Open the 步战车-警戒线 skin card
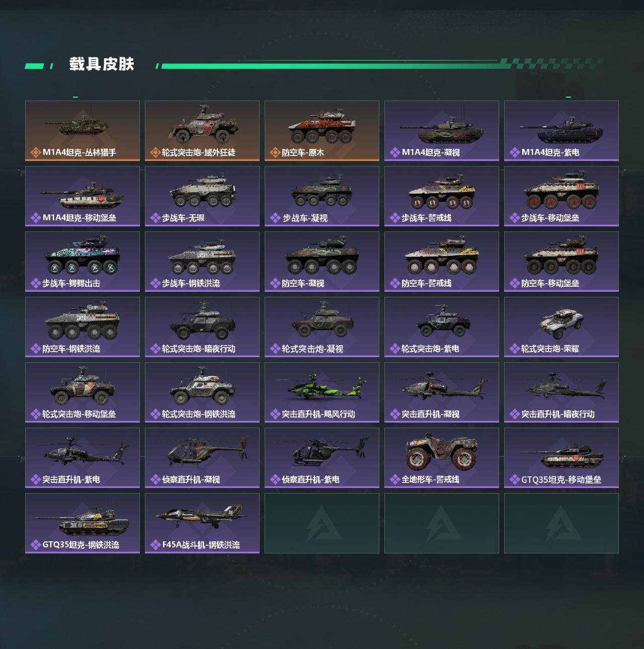 coord(442,196)
